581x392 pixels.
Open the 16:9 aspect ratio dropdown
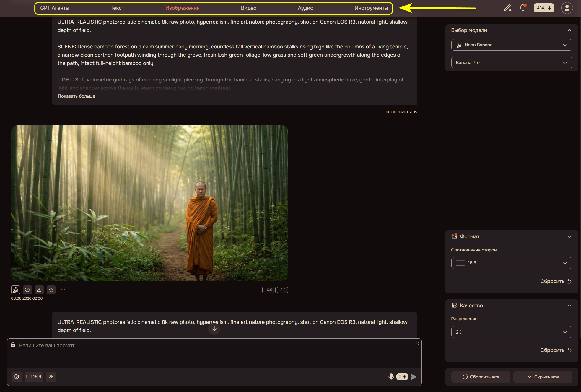(512, 263)
